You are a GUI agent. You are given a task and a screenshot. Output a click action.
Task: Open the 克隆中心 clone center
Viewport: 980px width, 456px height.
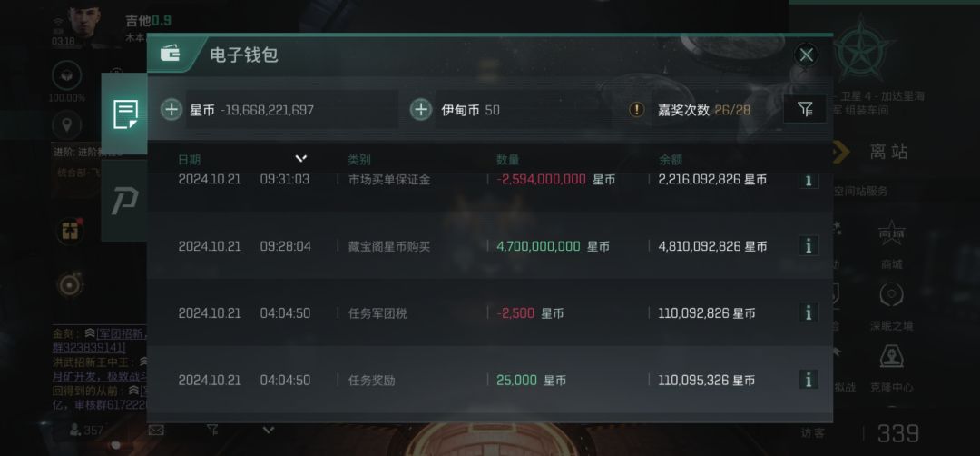tap(892, 369)
